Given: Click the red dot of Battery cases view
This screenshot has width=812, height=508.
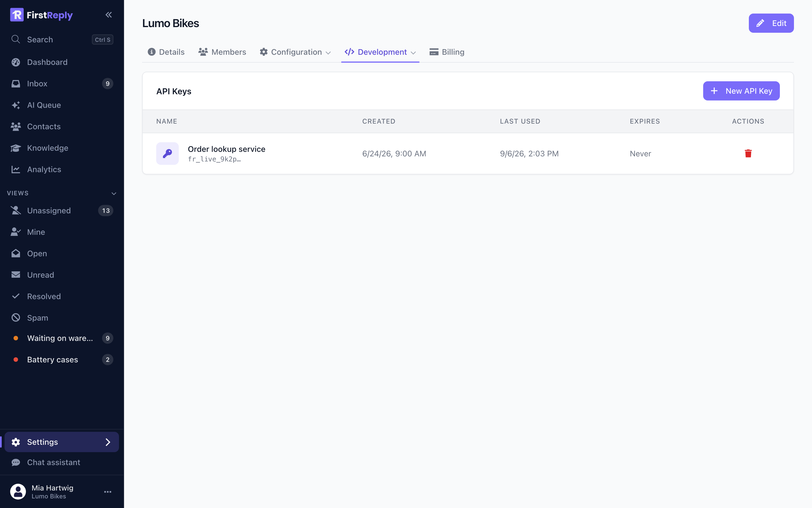Looking at the screenshot, I should (16, 360).
